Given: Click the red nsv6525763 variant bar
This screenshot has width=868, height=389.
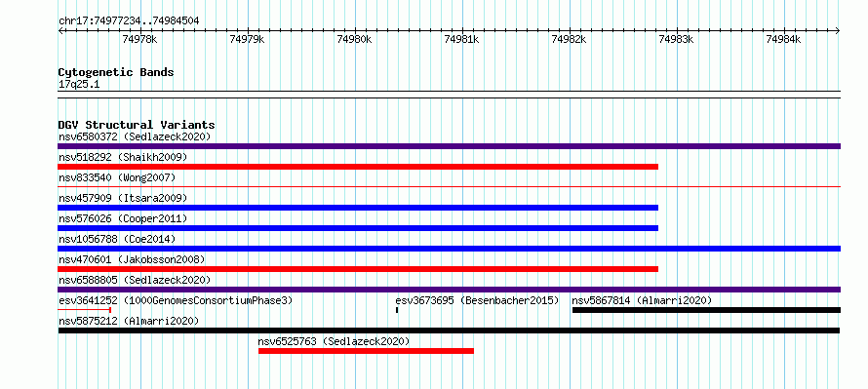Looking at the screenshot, I should point(366,351).
